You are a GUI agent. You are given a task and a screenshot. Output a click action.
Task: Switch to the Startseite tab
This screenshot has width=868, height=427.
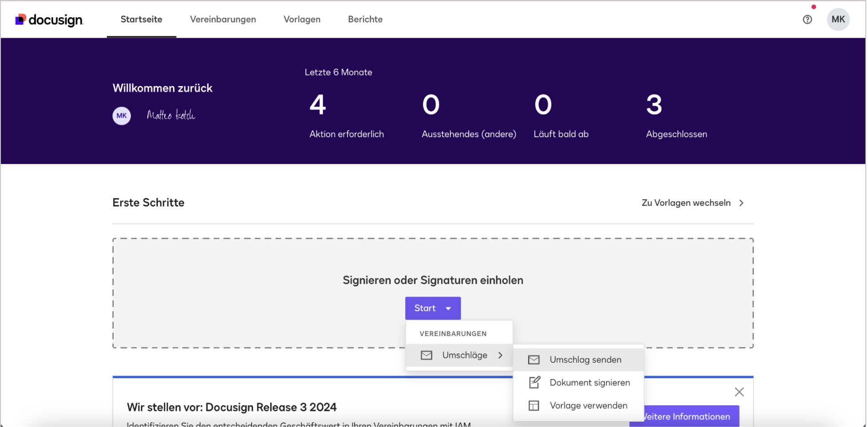[142, 20]
